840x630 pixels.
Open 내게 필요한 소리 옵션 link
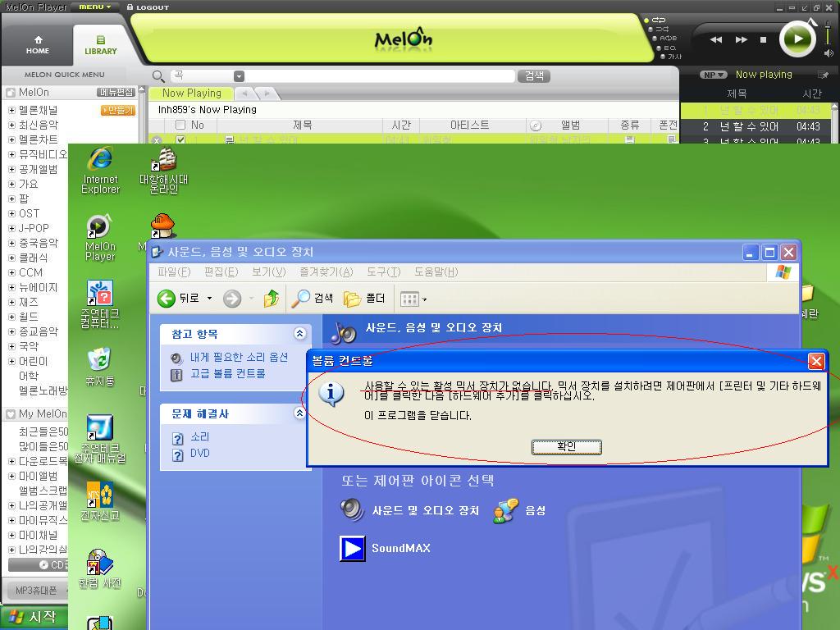click(239, 357)
